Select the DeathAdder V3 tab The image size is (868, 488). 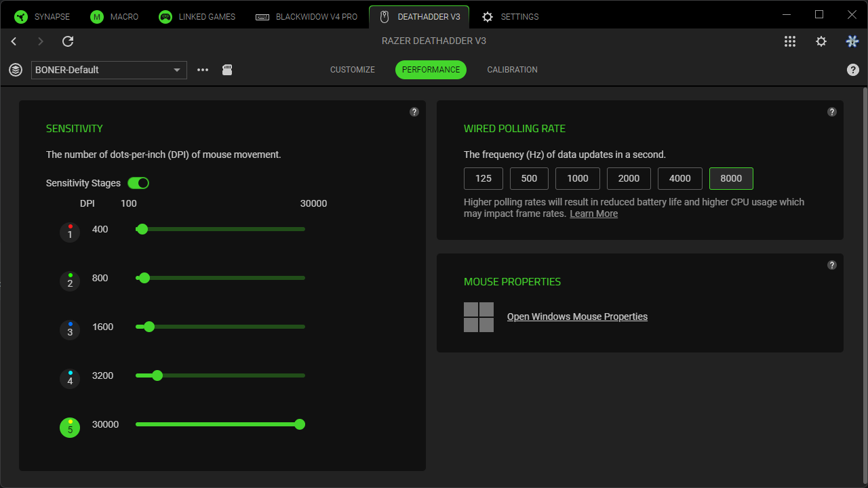pos(420,17)
